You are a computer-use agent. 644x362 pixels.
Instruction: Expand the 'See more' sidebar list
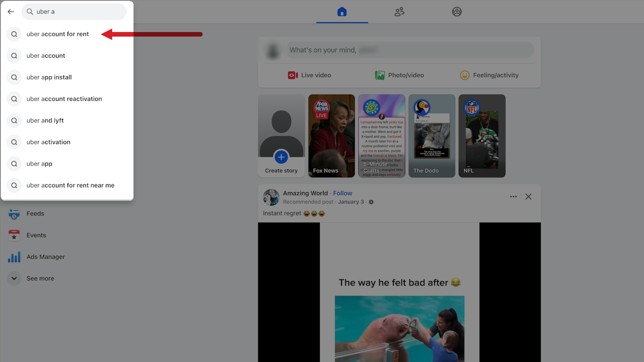[x=67, y=279]
